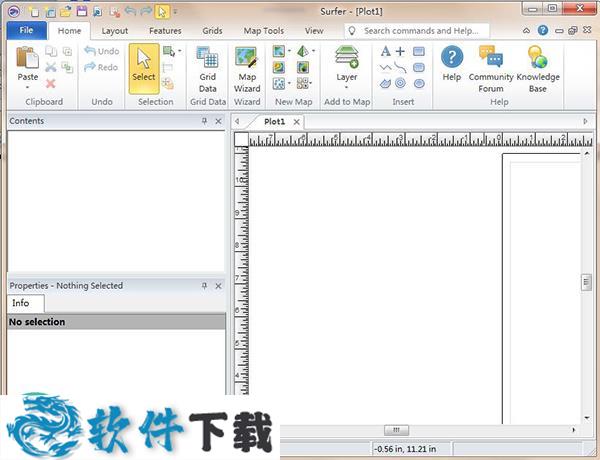Click New Plot icon in quick access toolbar

[34, 11]
